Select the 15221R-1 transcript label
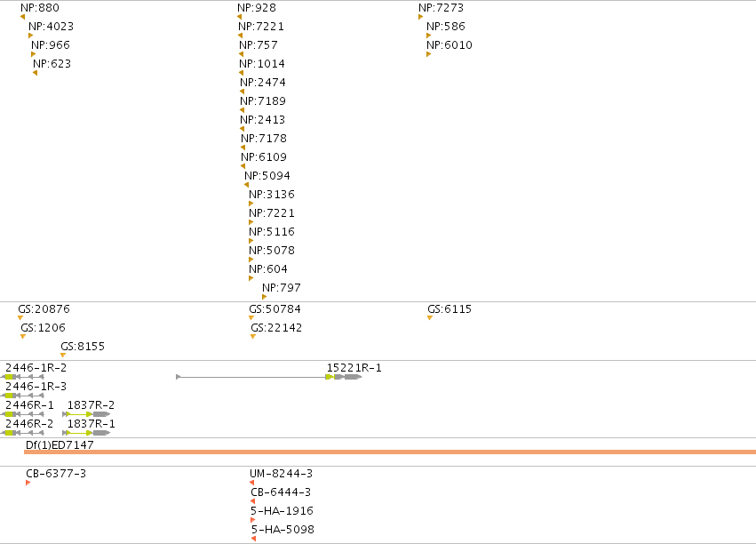 point(354,368)
